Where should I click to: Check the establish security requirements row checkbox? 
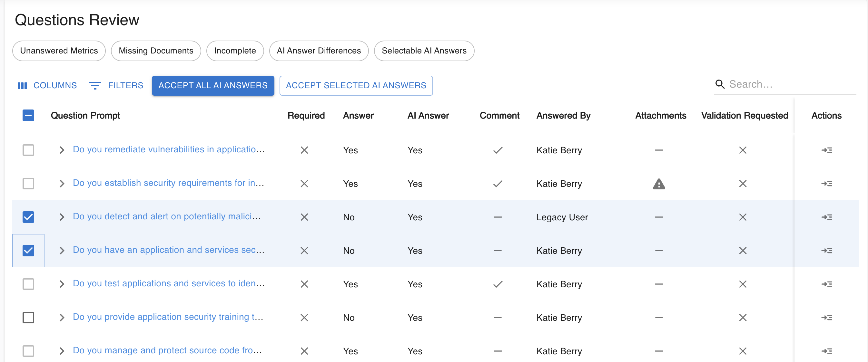28,184
